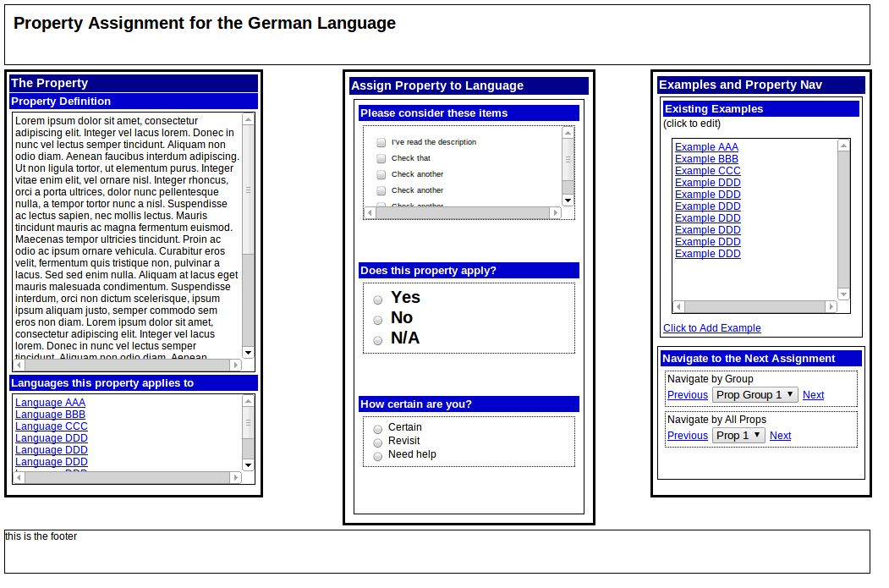Viewport: 889px width, 588px height.
Task: Expand the Prop 1 dropdown
Action: (738, 436)
